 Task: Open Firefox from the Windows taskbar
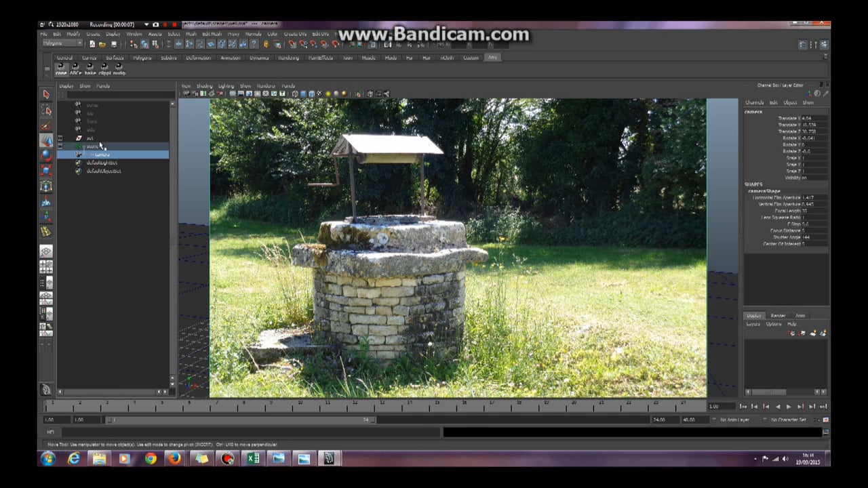coord(175,459)
